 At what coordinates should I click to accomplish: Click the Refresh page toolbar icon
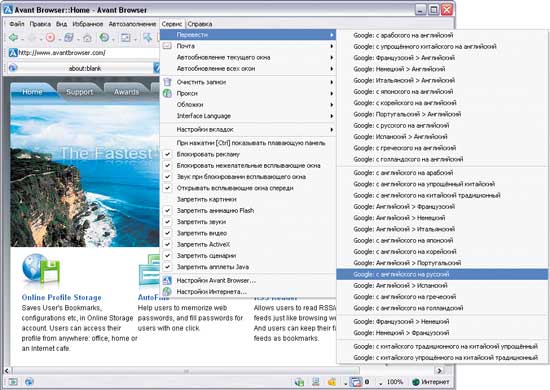pyautogui.click(x=69, y=37)
